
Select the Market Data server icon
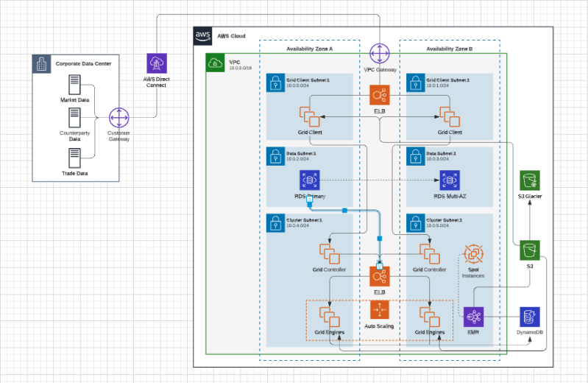[74, 83]
